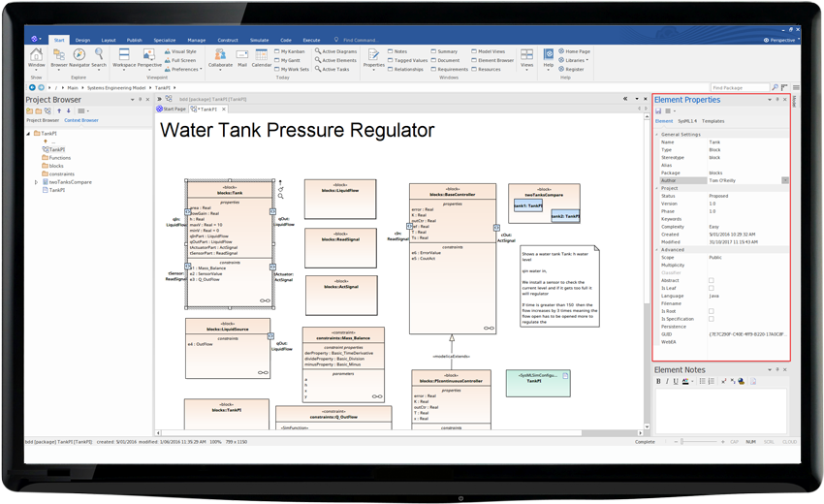Click the Home Page link
Image resolution: width=824 pixels, height=504 pixels.
pos(577,51)
